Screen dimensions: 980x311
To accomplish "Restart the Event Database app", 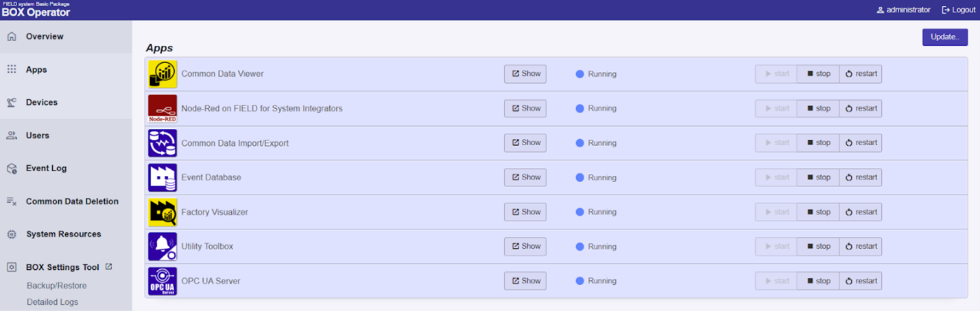I will [x=861, y=177].
